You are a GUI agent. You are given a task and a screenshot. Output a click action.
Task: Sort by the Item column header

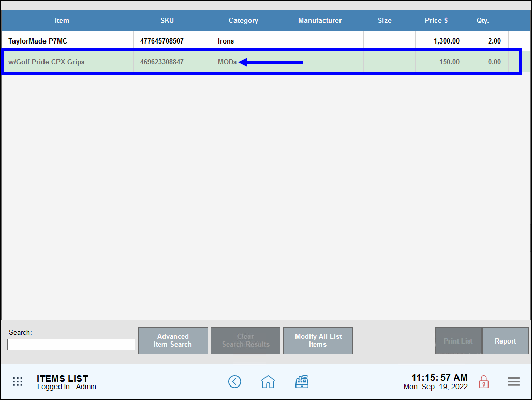(62, 20)
